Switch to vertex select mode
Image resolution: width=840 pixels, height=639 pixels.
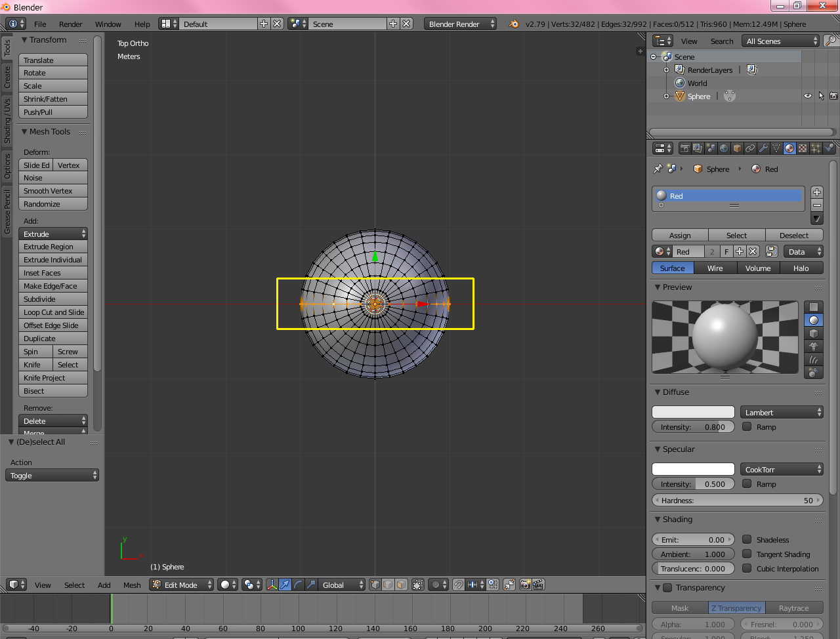[x=375, y=585]
